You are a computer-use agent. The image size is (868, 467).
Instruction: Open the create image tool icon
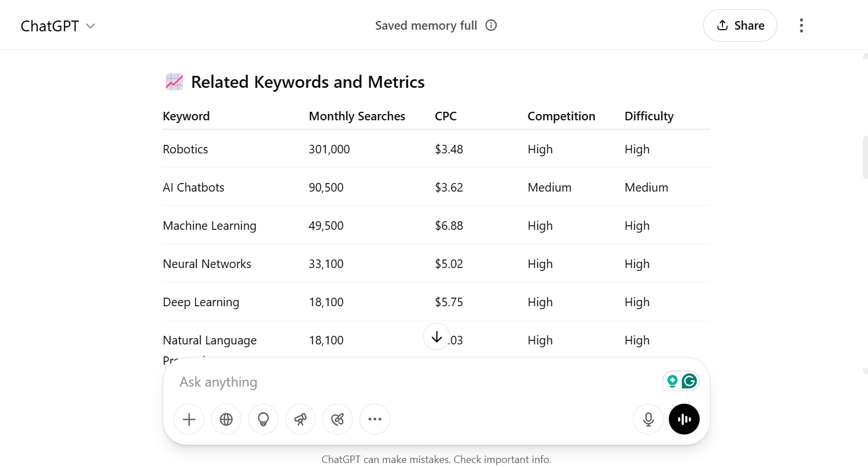[x=337, y=419]
